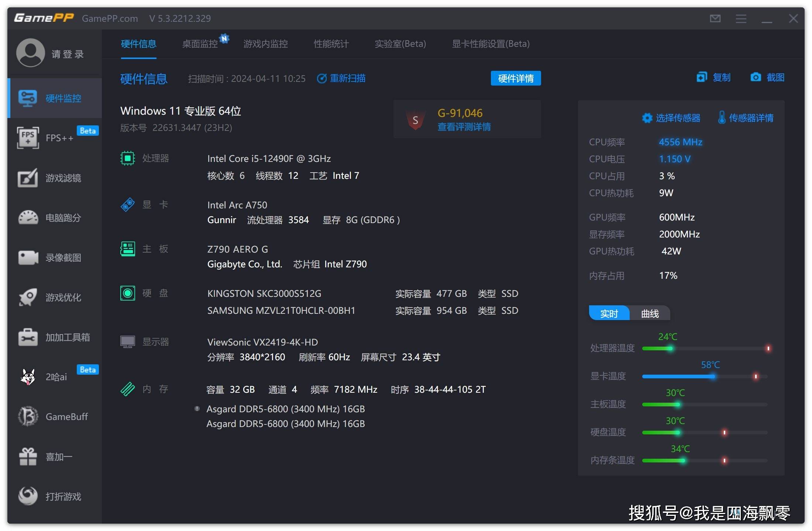
Task: Click the 硬盘温度 slider bar
Action: point(705,433)
